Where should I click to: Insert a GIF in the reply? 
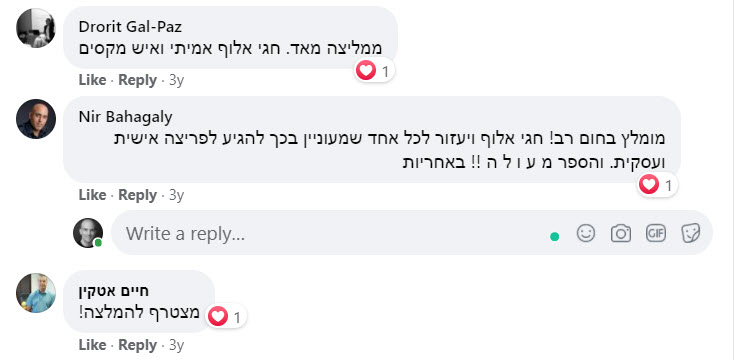tap(656, 233)
